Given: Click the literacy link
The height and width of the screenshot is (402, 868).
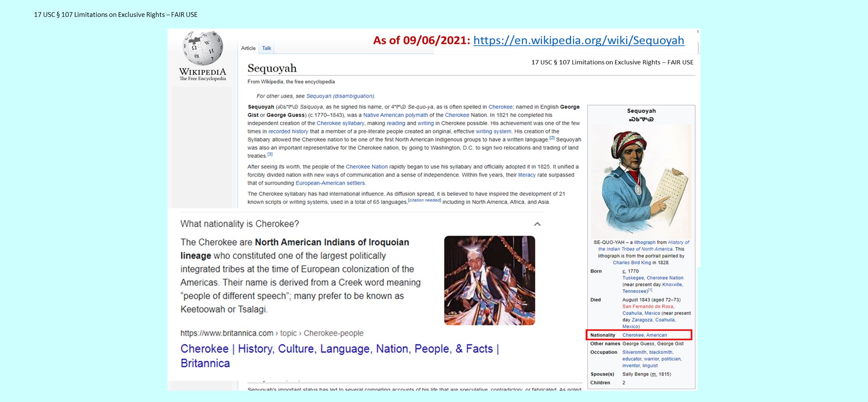Looking at the screenshot, I should coord(526,175).
